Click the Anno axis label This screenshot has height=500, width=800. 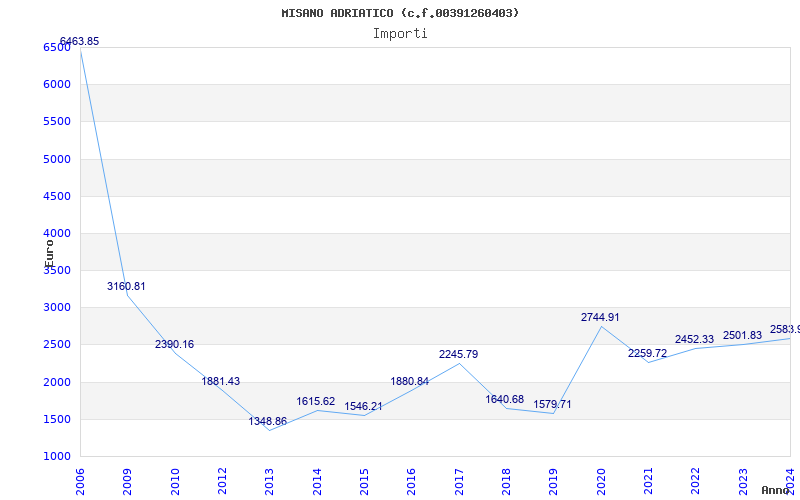[x=774, y=490]
